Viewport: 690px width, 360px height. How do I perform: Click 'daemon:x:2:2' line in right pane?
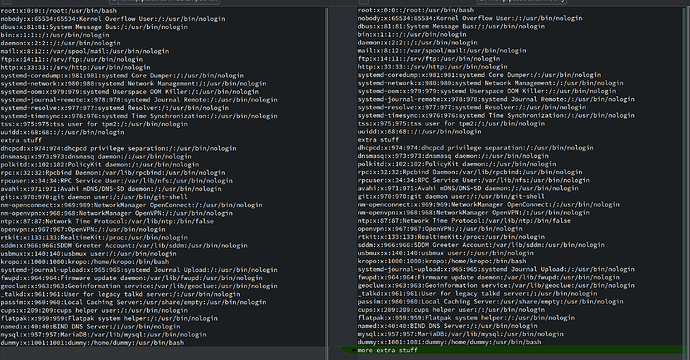point(418,42)
